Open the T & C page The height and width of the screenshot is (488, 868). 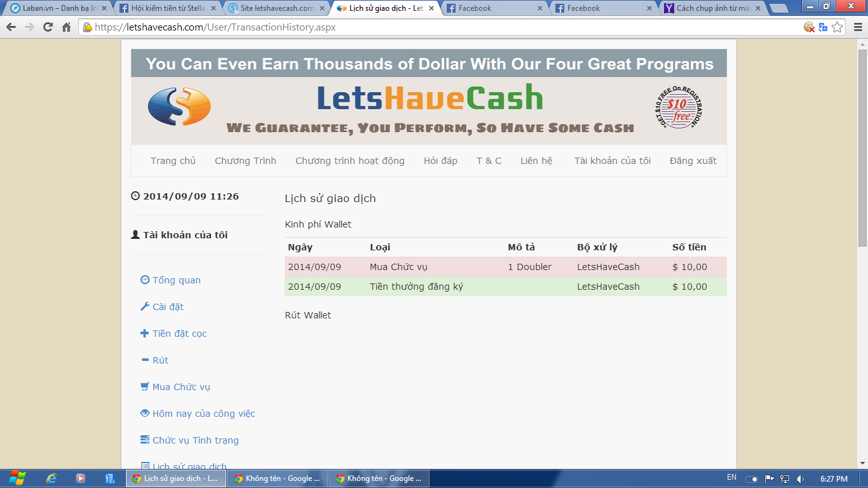489,161
